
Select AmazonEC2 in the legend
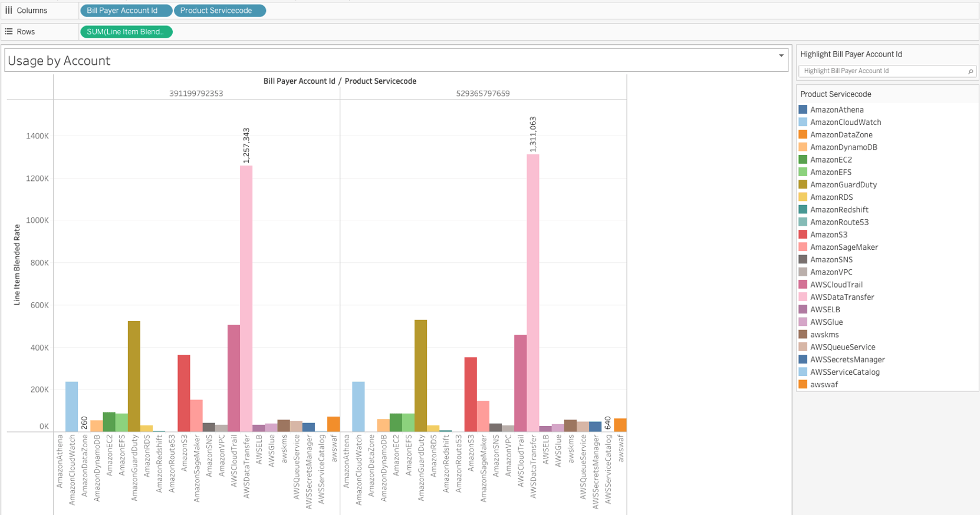[x=830, y=160]
